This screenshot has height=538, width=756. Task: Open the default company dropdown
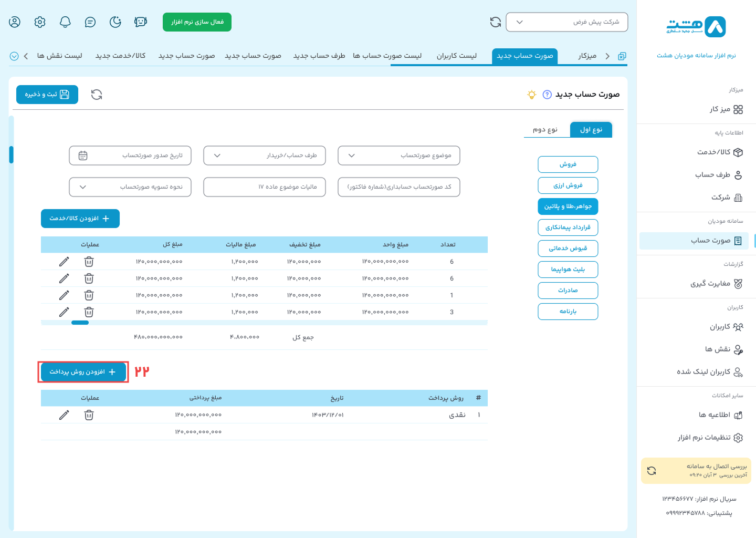(x=566, y=22)
